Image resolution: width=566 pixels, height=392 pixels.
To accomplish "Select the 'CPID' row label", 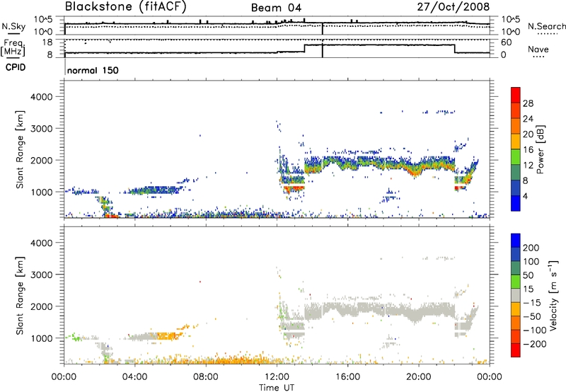I will (x=16, y=67).
